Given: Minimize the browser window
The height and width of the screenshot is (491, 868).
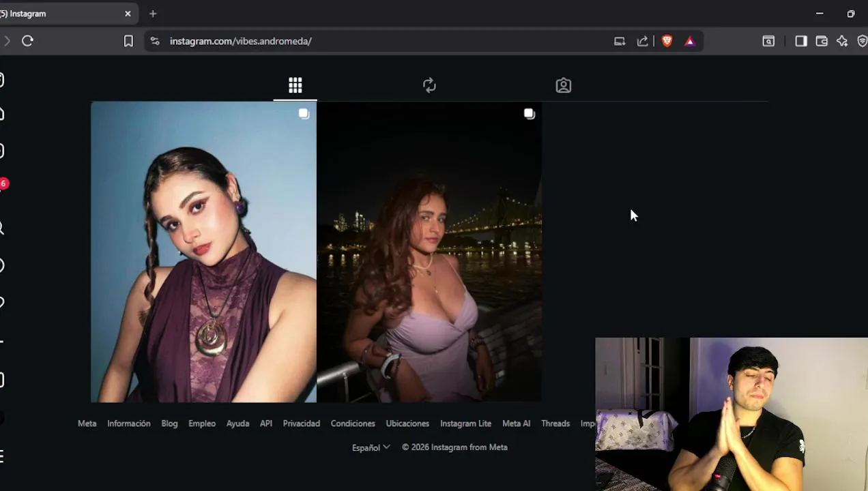Looking at the screenshot, I should pyautogui.click(x=820, y=14).
